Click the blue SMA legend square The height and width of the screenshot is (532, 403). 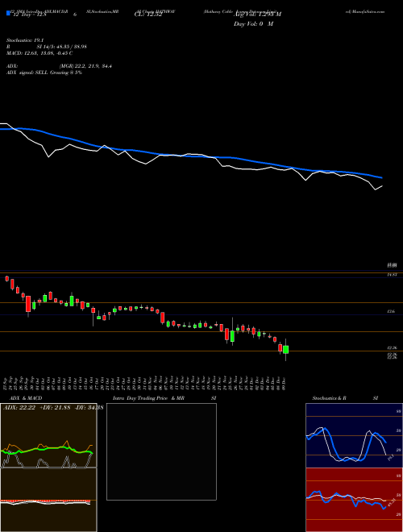(x=8, y=13)
